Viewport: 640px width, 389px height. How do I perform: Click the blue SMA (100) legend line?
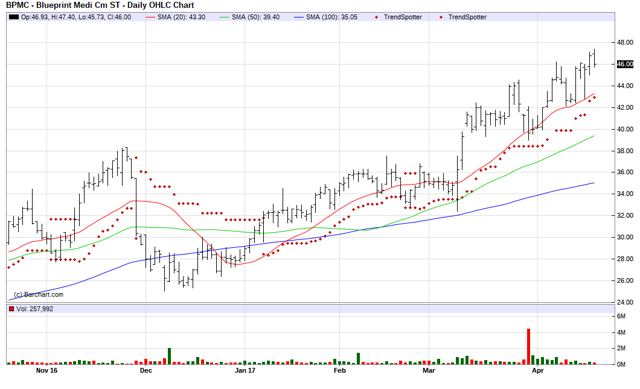coord(299,17)
